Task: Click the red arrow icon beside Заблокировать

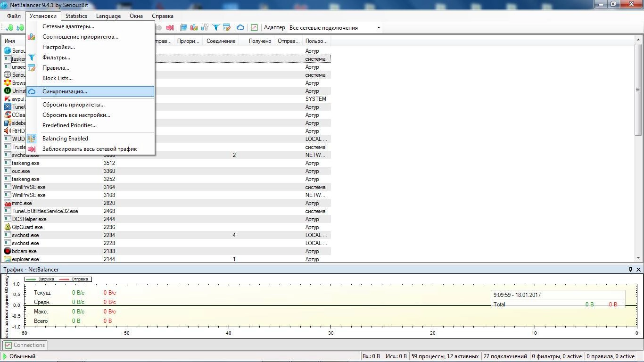Action: pos(32,149)
